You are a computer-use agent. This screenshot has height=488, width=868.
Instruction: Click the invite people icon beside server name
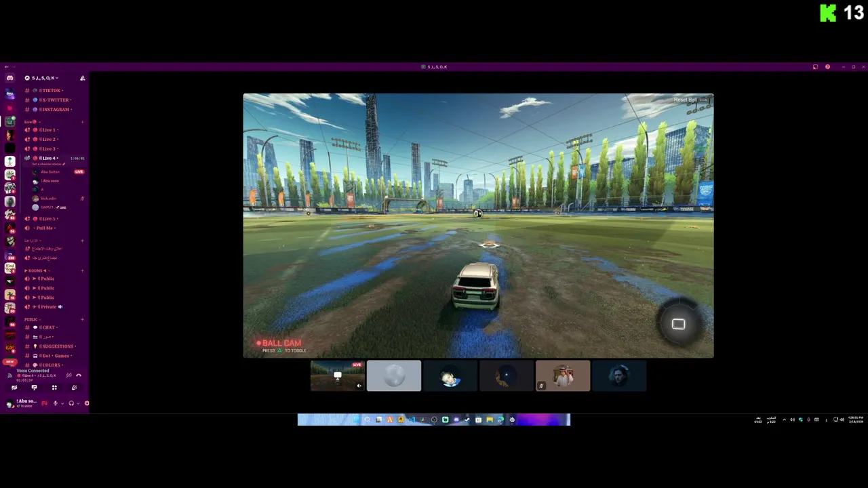(83, 78)
